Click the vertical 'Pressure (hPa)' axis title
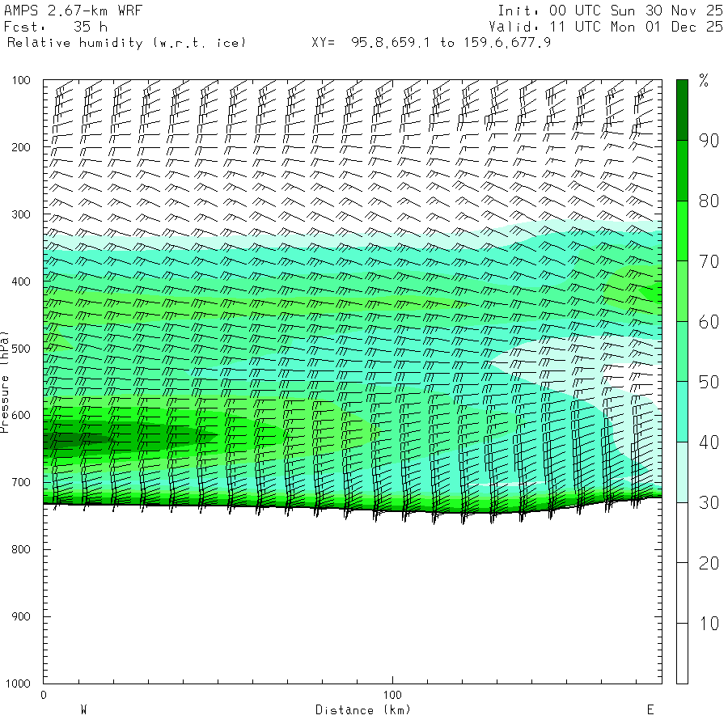 [4, 382]
